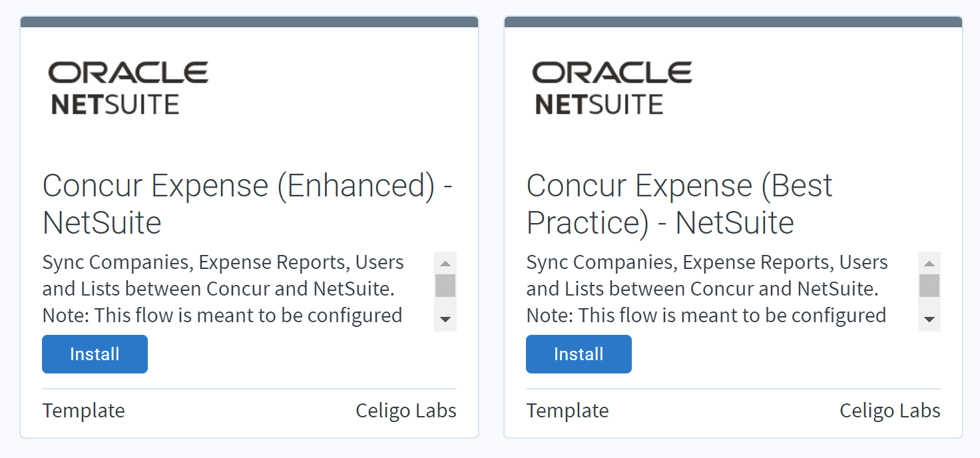Click scrollbar thumb in Best Practice description
980x458 pixels.
[x=929, y=286]
